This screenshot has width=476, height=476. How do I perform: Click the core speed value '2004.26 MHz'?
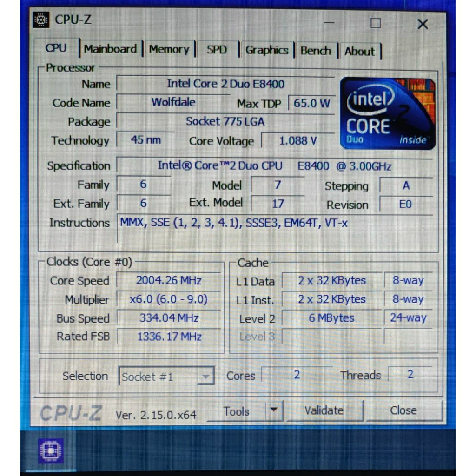click(169, 280)
